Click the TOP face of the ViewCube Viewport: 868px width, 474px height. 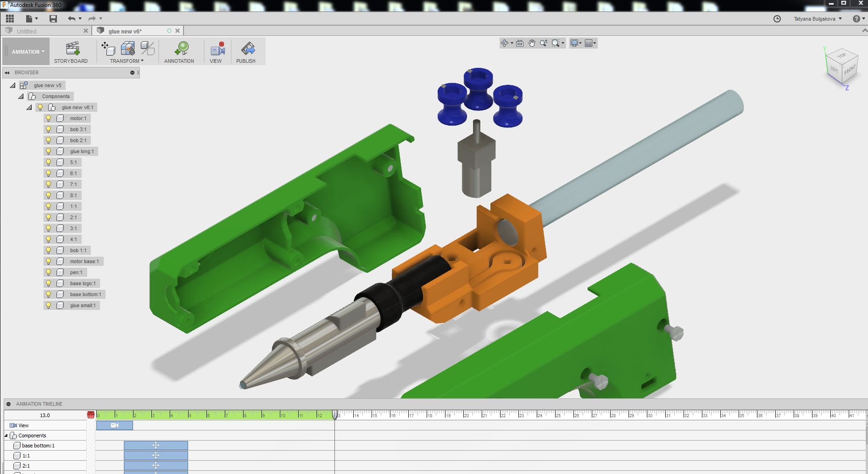click(841, 56)
